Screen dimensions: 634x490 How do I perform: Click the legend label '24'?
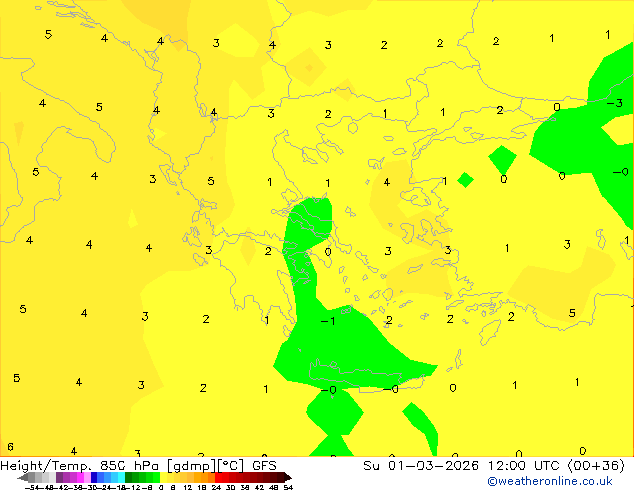216,487
